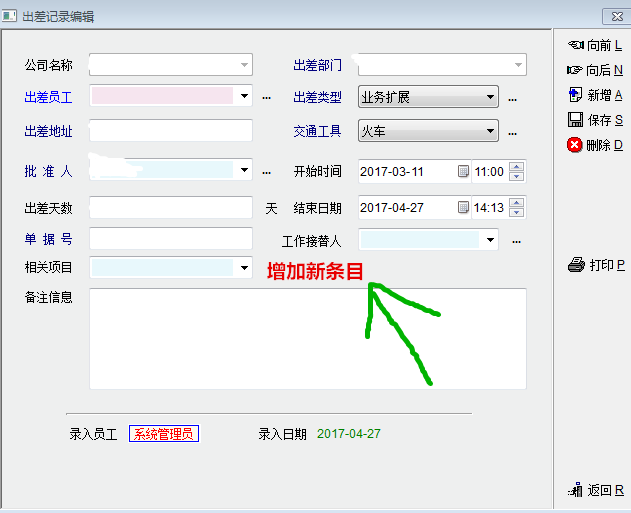The height and width of the screenshot is (513, 631).
Task: Click the 返回 return icon
Action: click(575, 490)
